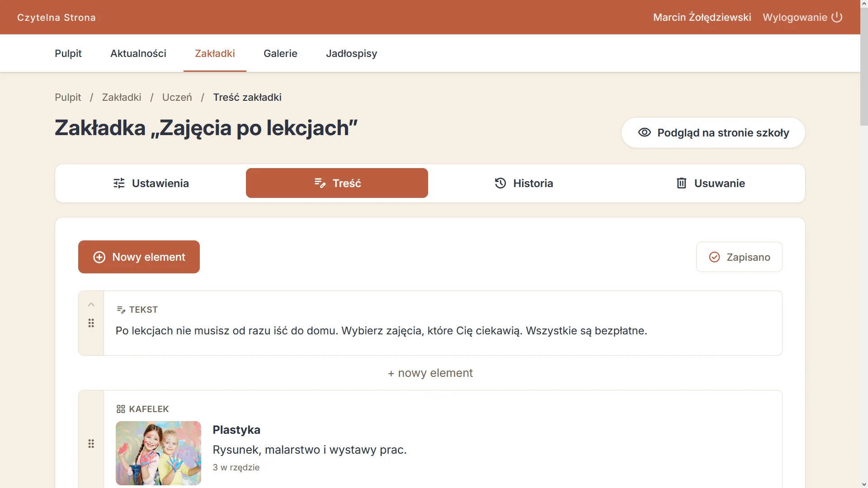Click the Czytelna Strona logo text
Image resolution: width=868 pixels, height=488 pixels.
57,18
